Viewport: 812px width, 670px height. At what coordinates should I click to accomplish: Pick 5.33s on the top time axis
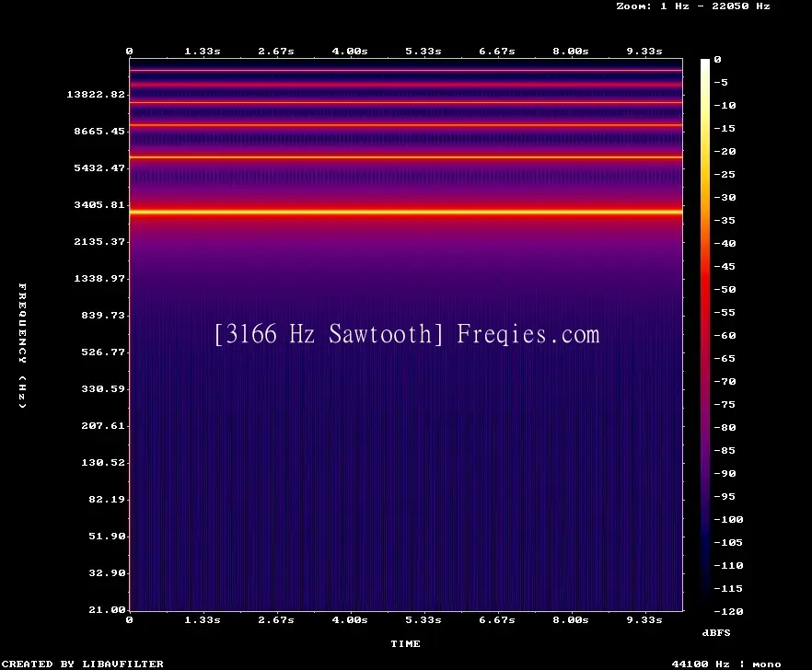point(423,52)
